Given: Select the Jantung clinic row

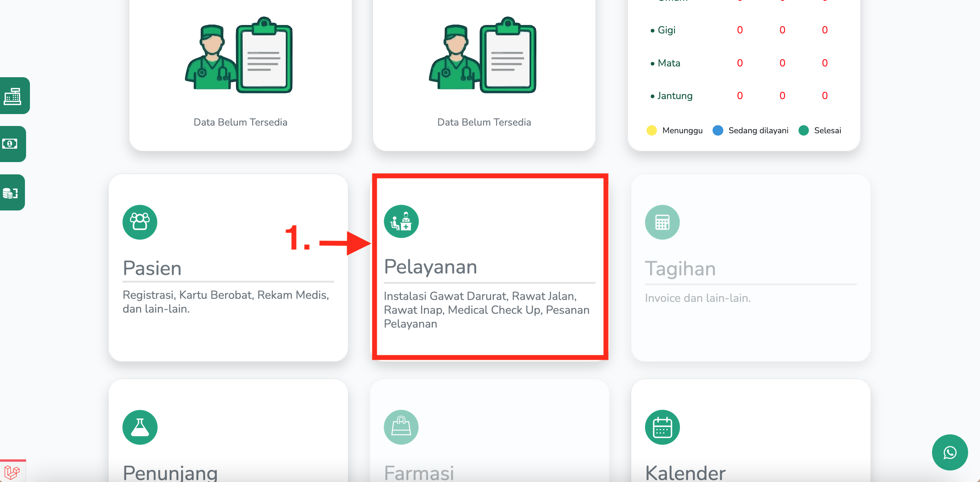Looking at the screenshot, I should point(675,96).
